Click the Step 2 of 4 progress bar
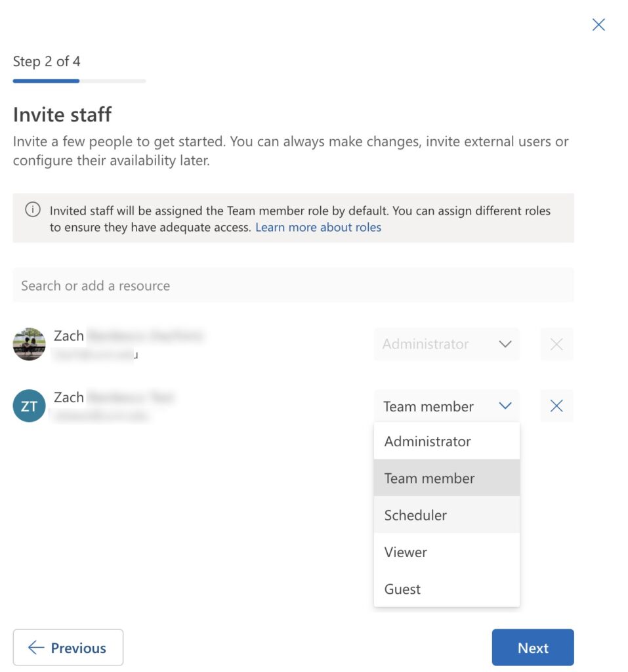 pos(79,81)
